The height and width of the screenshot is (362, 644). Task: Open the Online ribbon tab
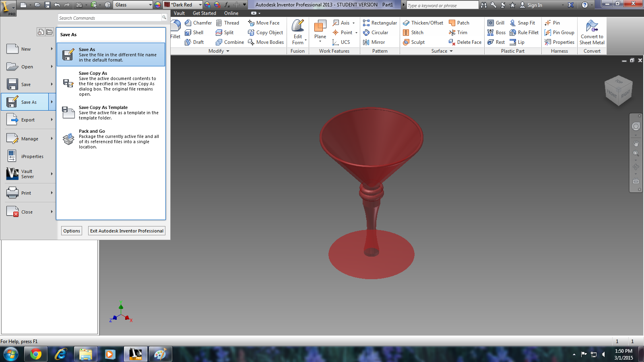pos(231,13)
